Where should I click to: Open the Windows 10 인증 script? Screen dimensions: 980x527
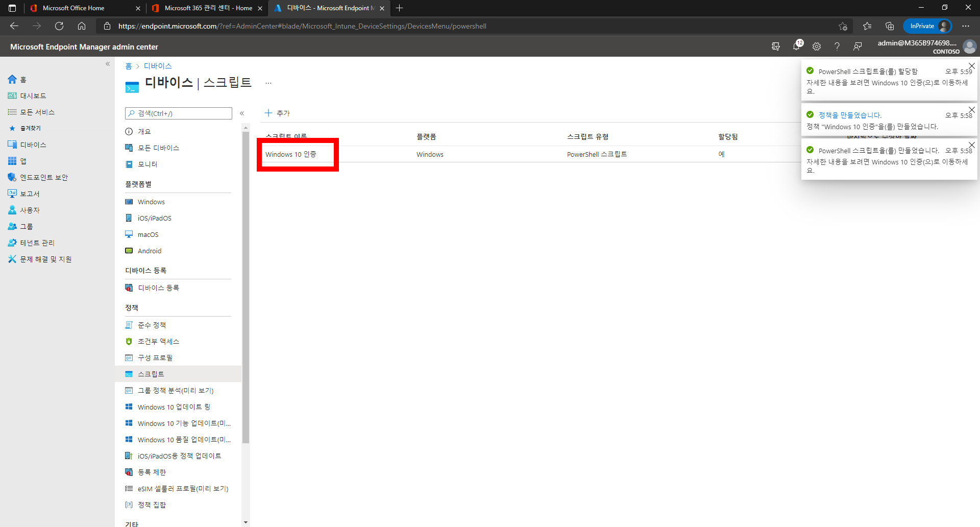click(291, 155)
